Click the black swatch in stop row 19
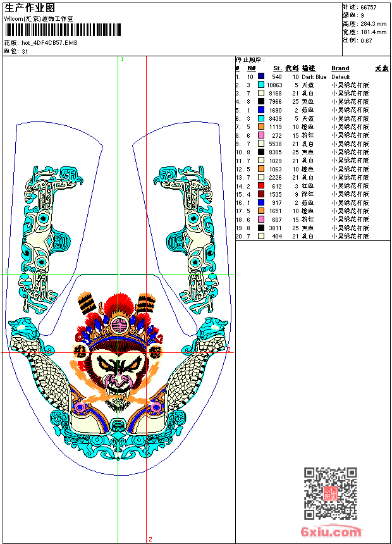The image size is (392, 544). 261,228
